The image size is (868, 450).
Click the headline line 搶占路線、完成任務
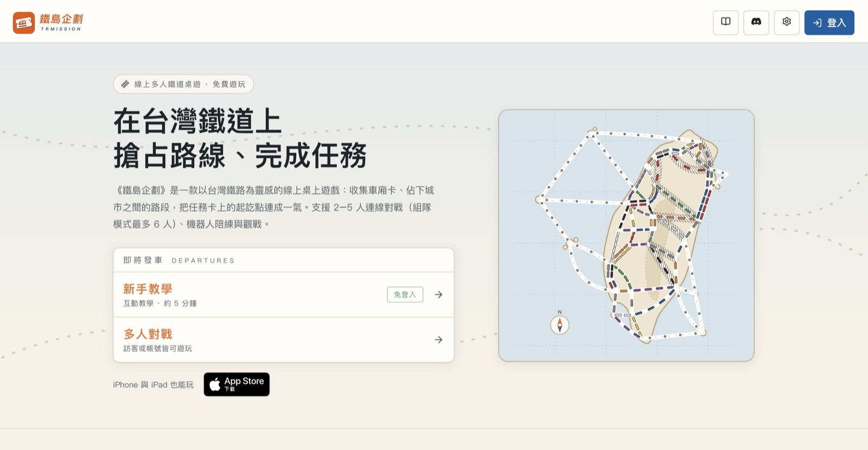pos(240,156)
